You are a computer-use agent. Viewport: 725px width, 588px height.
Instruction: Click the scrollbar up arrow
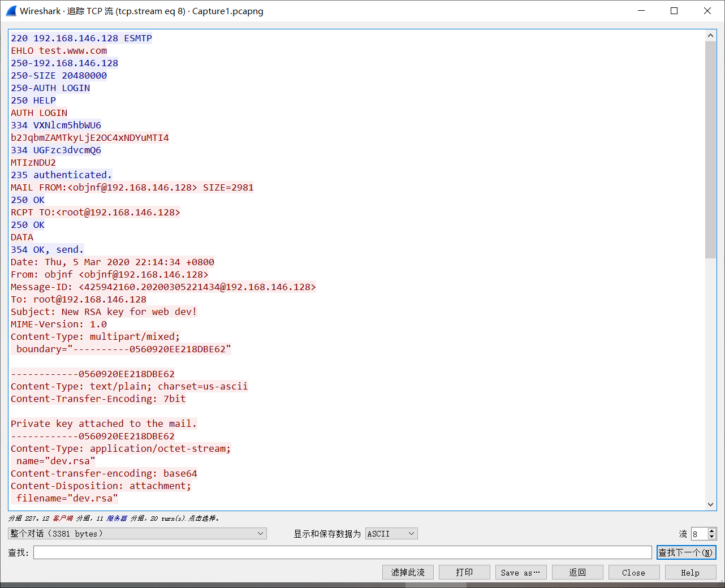click(x=711, y=36)
